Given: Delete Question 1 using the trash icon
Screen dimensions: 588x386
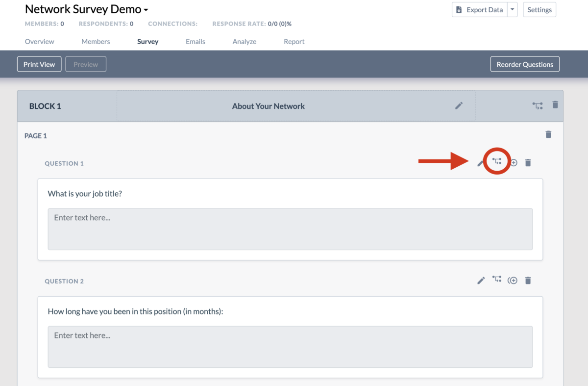Looking at the screenshot, I should [x=528, y=162].
